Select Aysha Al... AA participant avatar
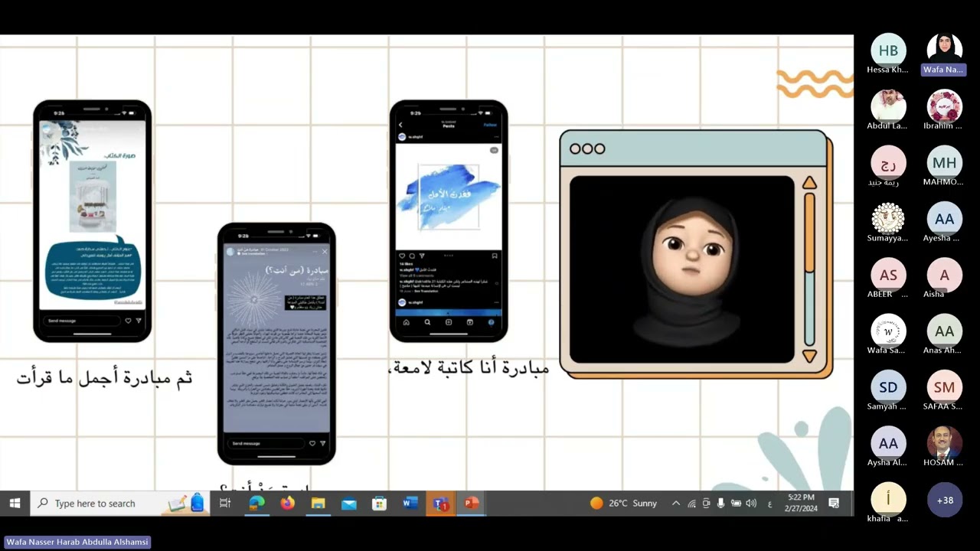Viewport: 980px width, 551px height. (x=888, y=443)
